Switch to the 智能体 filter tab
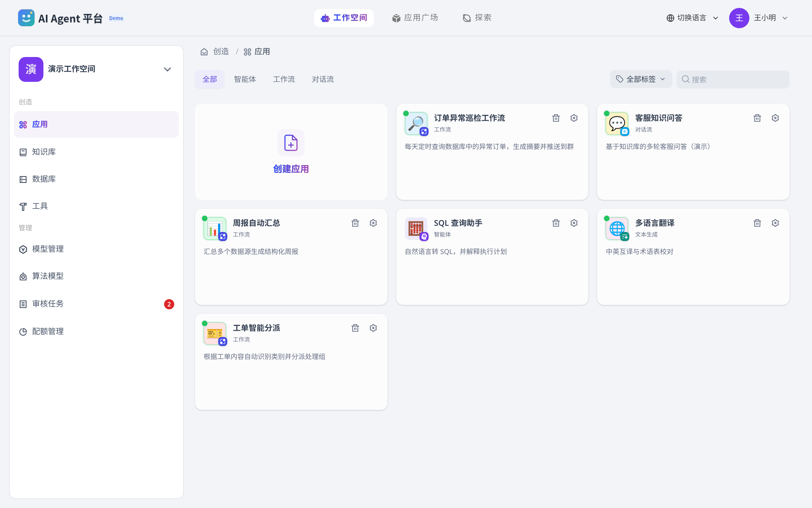812x508 pixels. (x=245, y=79)
